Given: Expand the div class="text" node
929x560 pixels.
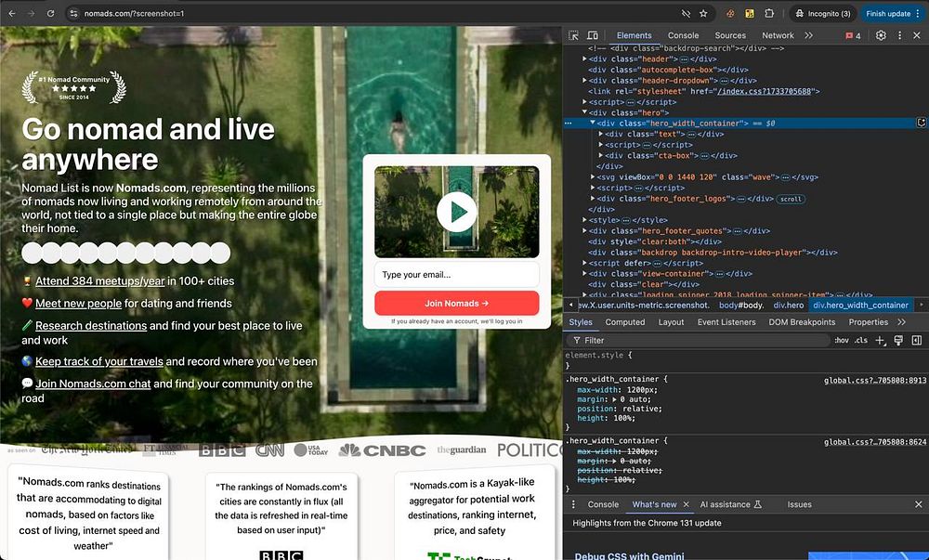Looking at the screenshot, I should (601, 135).
